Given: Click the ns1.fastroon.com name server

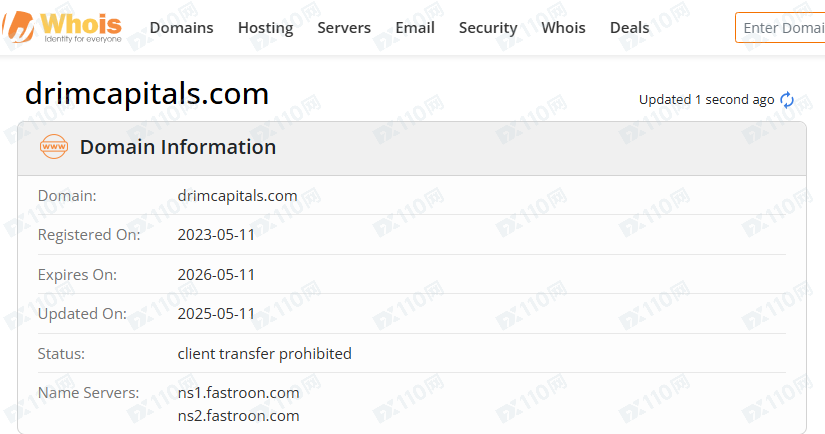Looking at the screenshot, I should [238, 393].
